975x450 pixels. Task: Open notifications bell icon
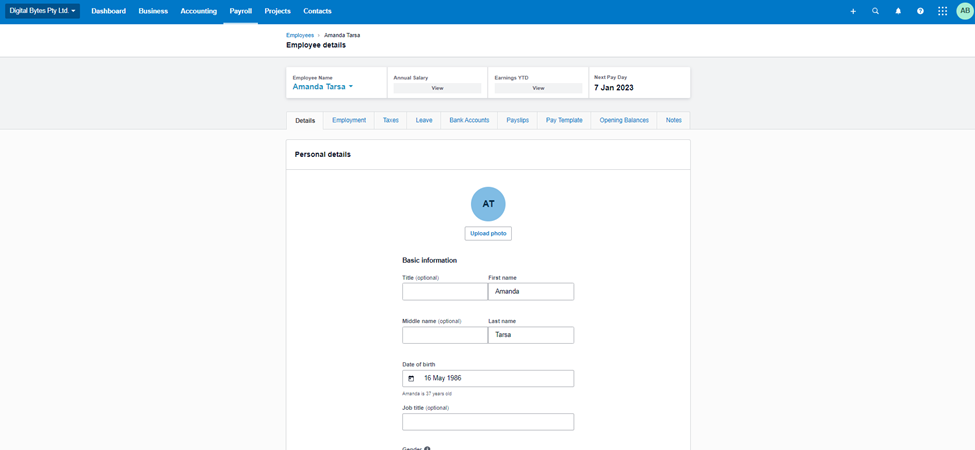click(x=898, y=11)
